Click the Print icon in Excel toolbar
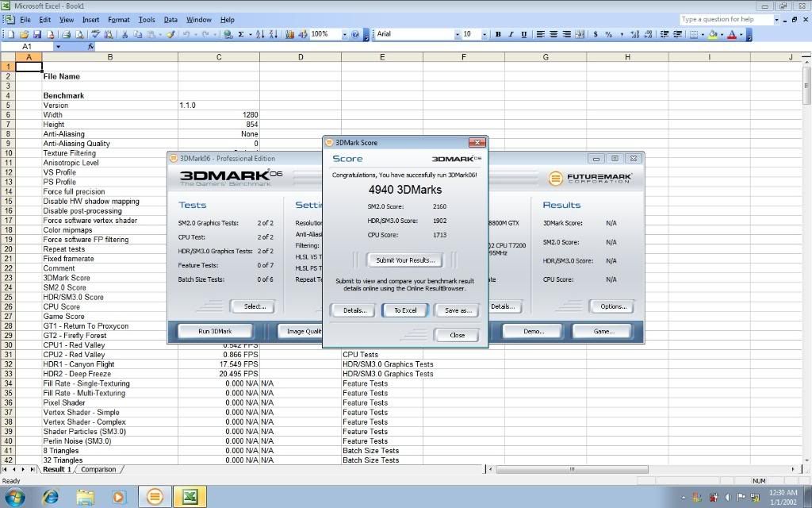Viewport: 812px width, 508px height. point(67,34)
